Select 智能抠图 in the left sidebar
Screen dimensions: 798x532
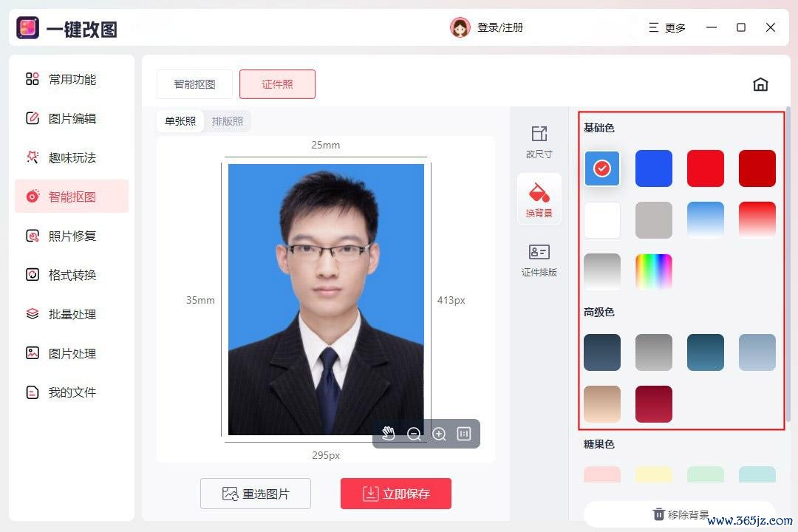[72, 197]
